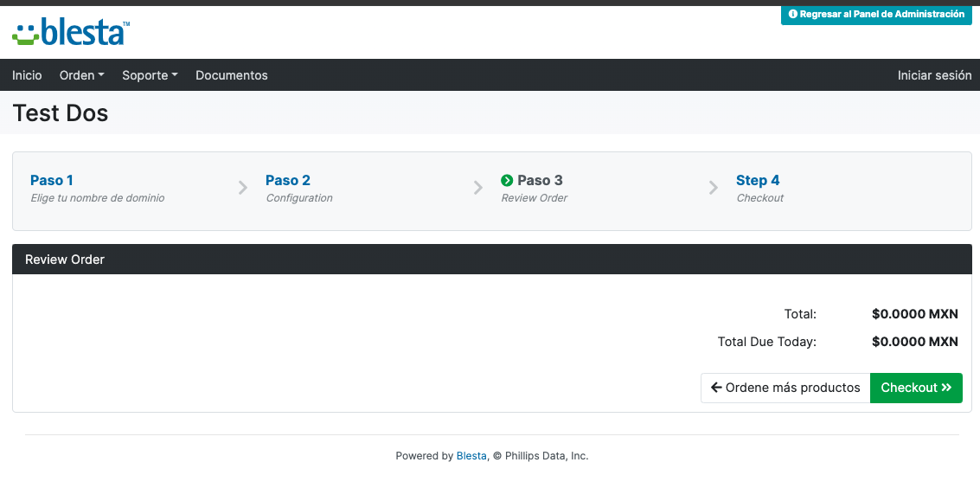Click the Blesta logo
Screen dimensions: 980x488
coord(71,33)
